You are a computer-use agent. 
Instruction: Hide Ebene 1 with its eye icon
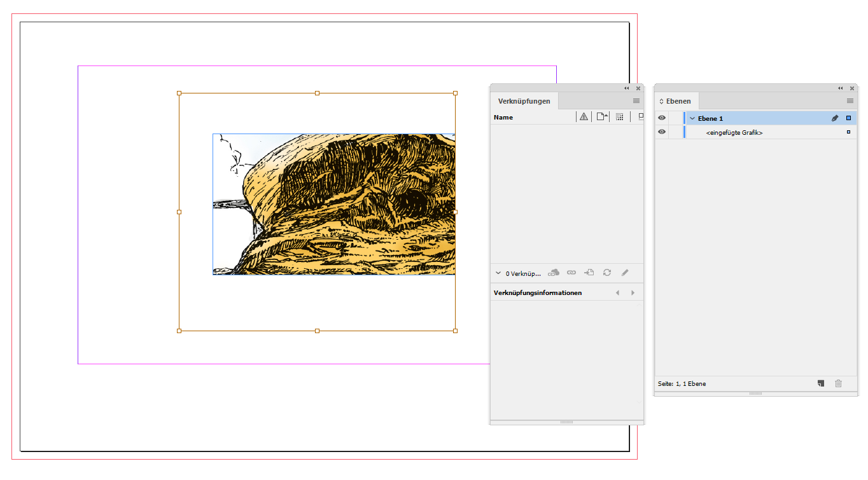click(x=662, y=118)
